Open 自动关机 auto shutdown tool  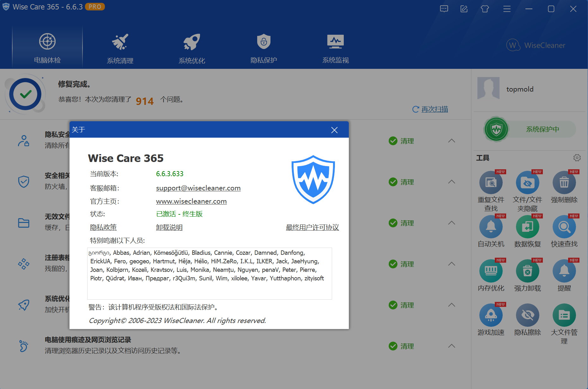(491, 231)
